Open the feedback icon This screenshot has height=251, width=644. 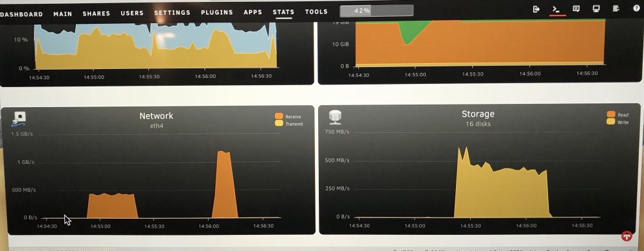(576, 8)
